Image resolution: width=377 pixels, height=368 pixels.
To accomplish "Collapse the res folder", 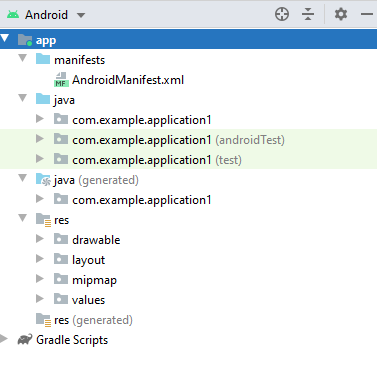I will pos(23,218).
